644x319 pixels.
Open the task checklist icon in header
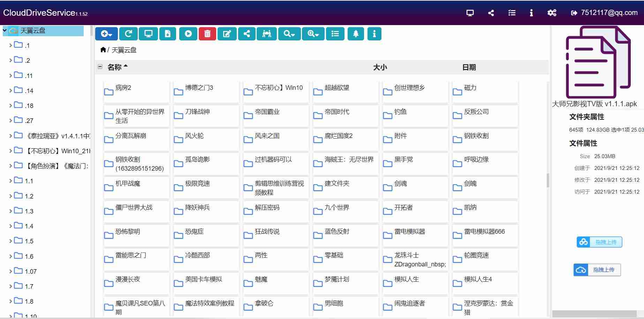[512, 13]
